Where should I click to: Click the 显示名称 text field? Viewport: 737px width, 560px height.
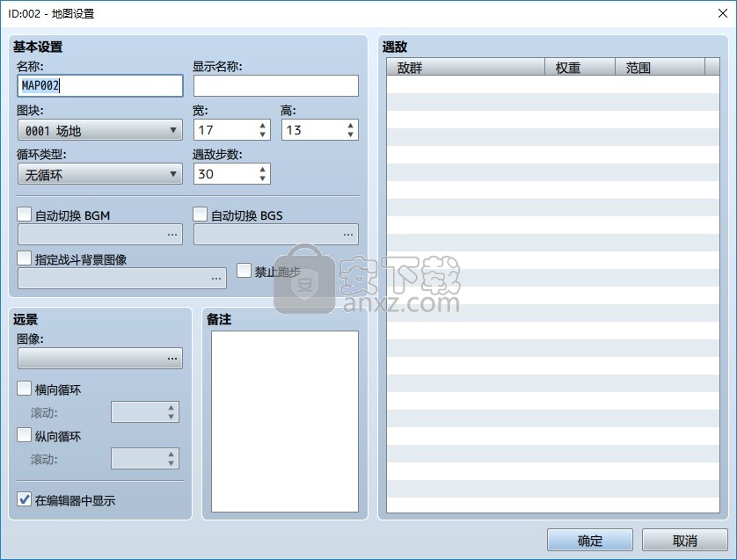click(276, 85)
